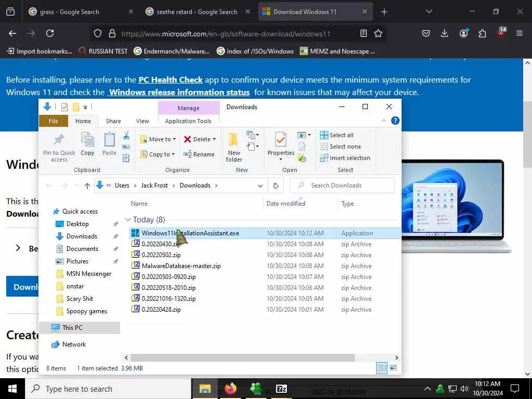Switch to Details view layout icon
Viewport: 532px width, 399px height.
pyautogui.click(x=382, y=368)
